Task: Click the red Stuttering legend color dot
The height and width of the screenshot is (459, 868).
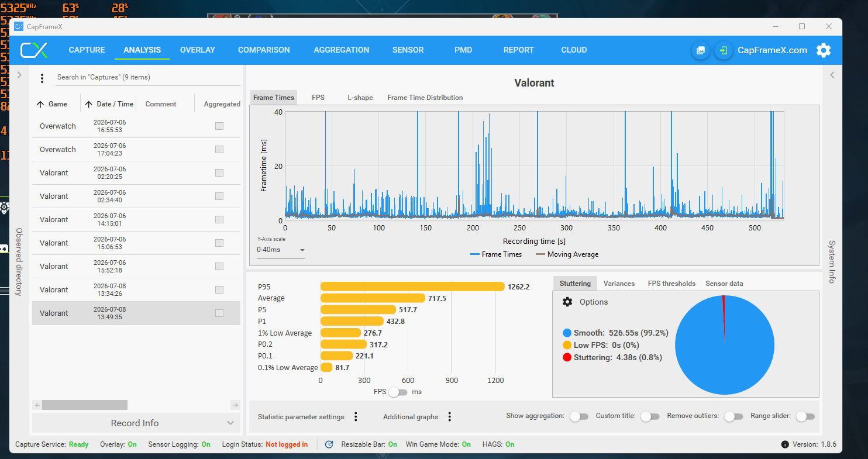Action: 567,357
